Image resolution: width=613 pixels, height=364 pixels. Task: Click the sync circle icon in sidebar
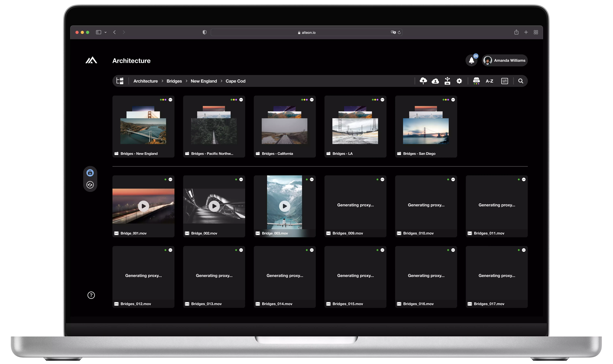pos(90,185)
